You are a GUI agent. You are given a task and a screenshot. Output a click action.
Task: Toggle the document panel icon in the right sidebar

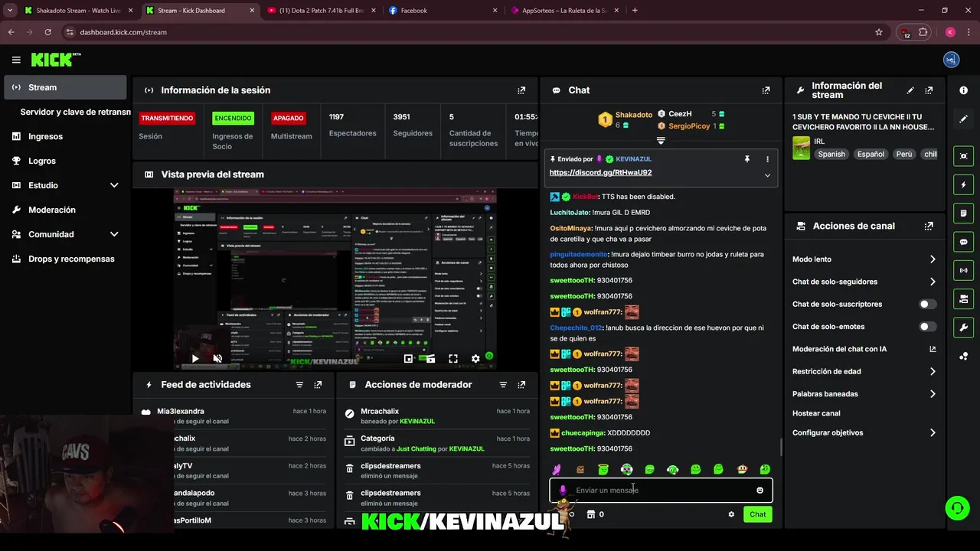tap(963, 213)
